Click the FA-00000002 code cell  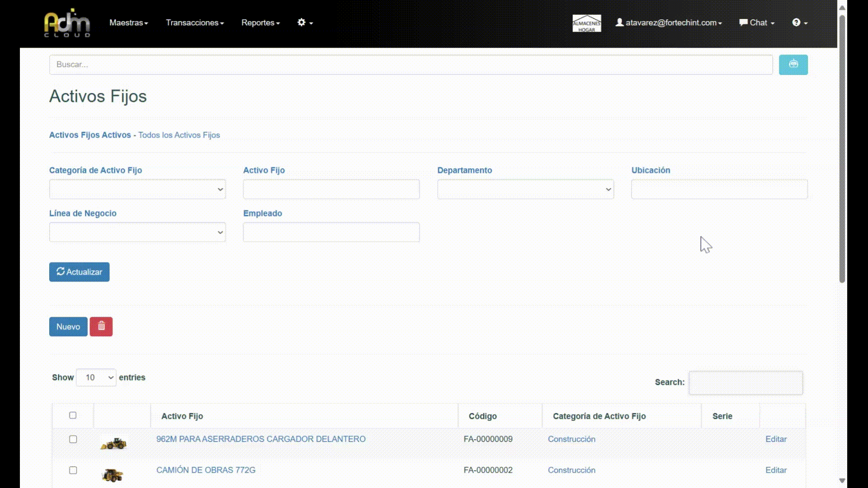488,470
